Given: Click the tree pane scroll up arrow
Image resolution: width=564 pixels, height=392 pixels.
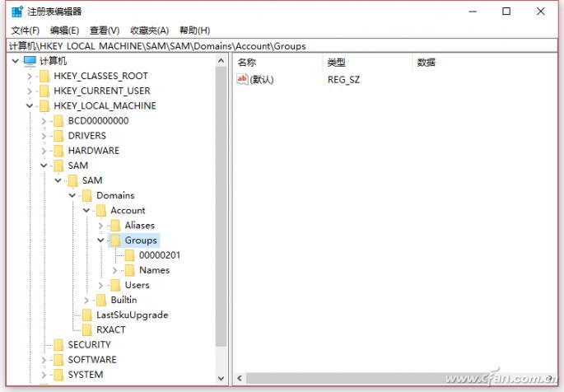Looking at the screenshot, I should (x=221, y=61).
